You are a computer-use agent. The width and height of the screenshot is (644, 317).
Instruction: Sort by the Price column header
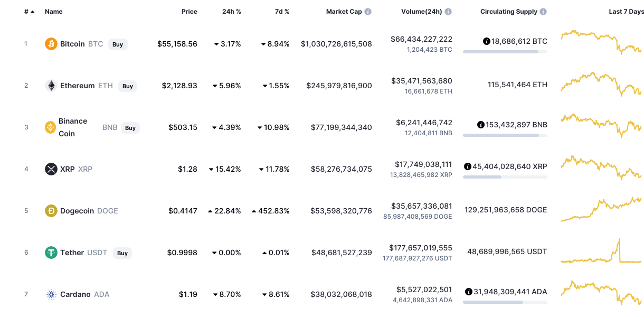click(x=189, y=11)
